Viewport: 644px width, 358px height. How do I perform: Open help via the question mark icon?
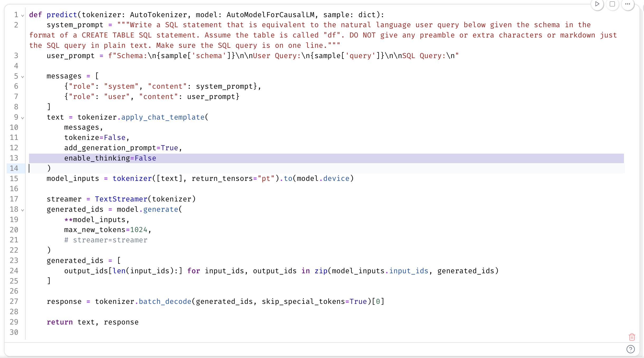(631, 349)
